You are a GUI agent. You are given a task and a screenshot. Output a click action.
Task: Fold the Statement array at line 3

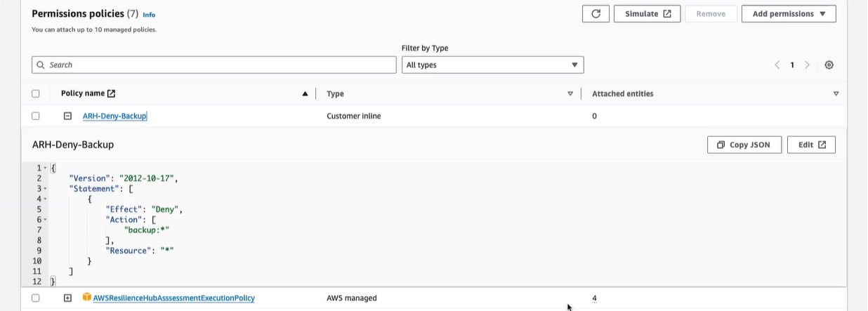[x=45, y=189]
